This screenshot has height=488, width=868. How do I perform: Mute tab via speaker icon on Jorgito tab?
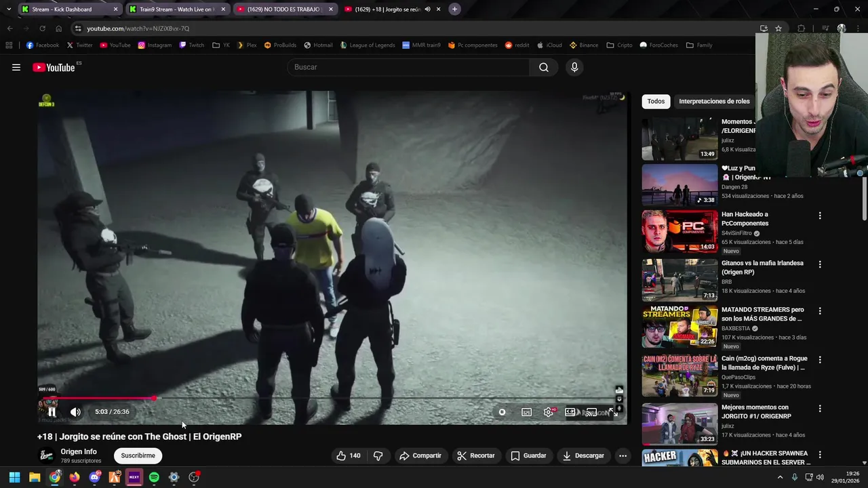[x=428, y=9]
